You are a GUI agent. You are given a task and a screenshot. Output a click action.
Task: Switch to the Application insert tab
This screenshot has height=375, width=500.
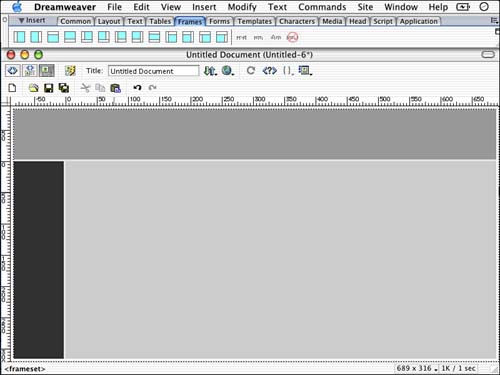[419, 21]
